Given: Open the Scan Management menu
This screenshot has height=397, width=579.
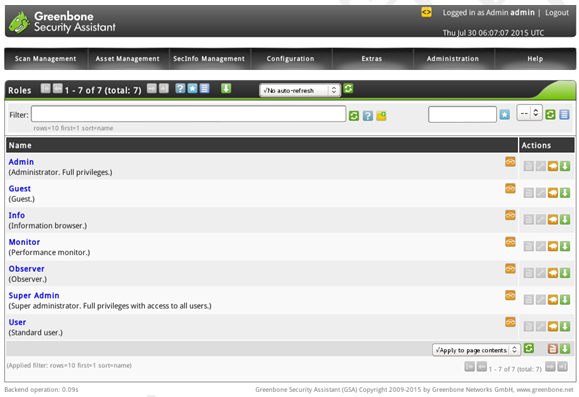Looking at the screenshot, I should (45, 59).
